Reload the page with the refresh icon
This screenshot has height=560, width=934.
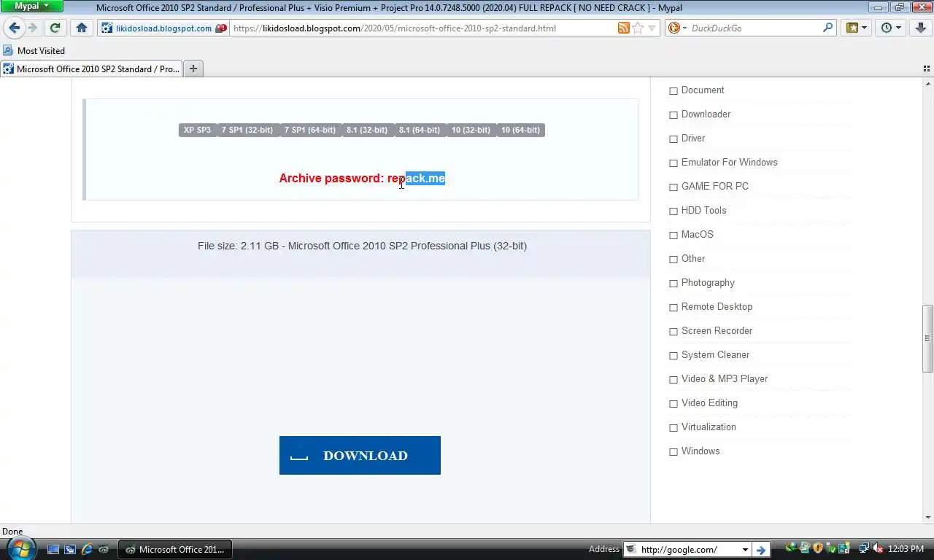[55, 28]
